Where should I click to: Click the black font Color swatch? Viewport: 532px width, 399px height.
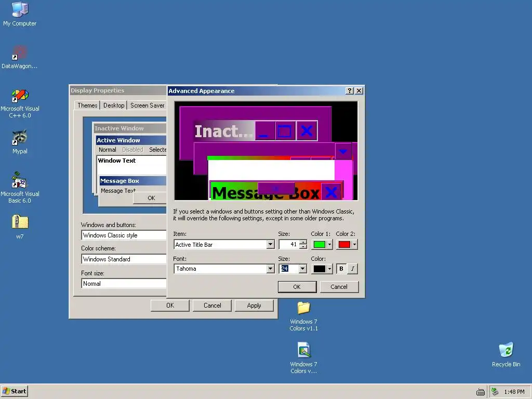click(320, 269)
